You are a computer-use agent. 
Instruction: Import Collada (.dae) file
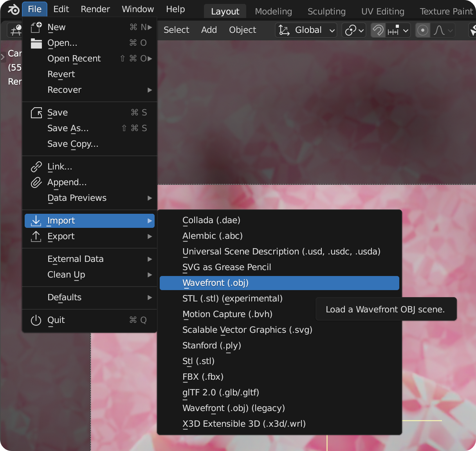[279, 220]
